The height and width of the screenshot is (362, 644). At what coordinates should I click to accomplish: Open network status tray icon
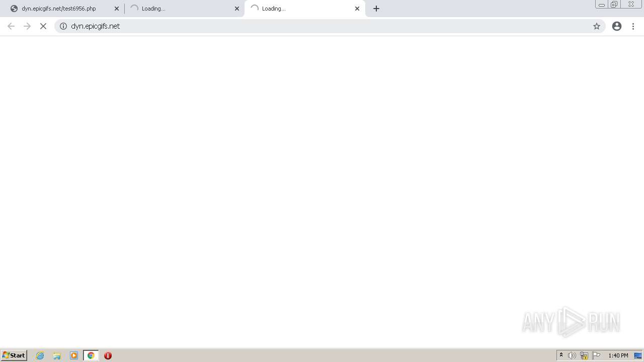(x=584, y=355)
